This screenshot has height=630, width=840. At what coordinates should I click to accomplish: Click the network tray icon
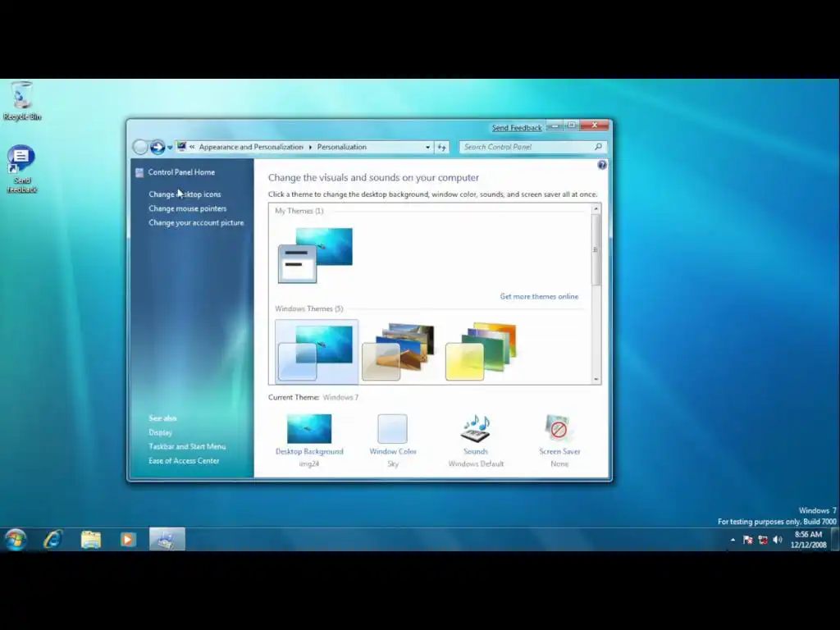tap(763, 540)
